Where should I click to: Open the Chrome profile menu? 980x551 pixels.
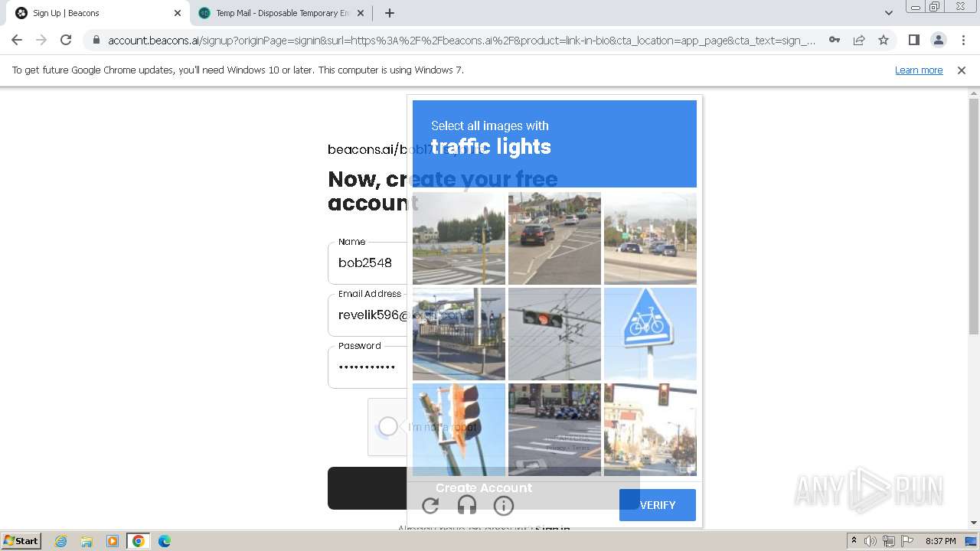pyautogui.click(x=938, y=40)
